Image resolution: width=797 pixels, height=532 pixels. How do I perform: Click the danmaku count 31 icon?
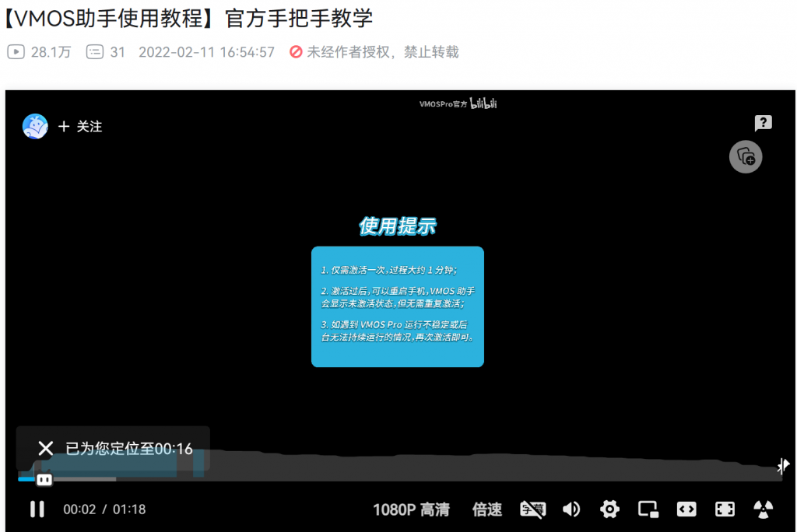coord(94,52)
